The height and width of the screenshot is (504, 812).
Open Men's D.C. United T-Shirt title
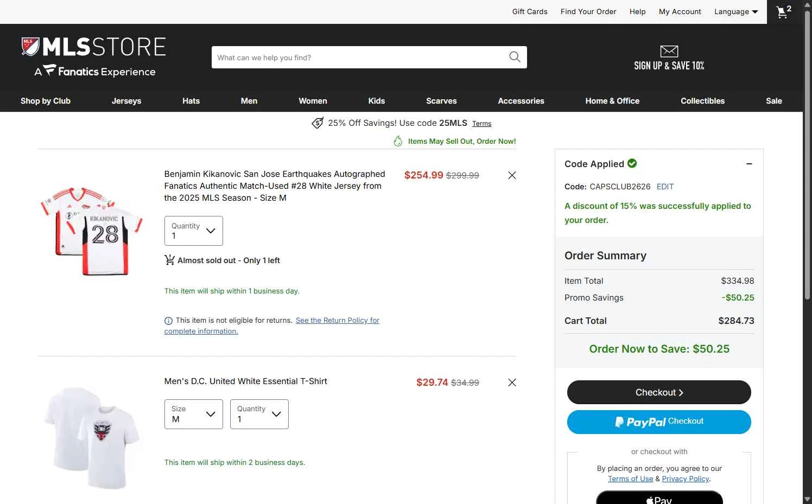click(x=246, y=381)
